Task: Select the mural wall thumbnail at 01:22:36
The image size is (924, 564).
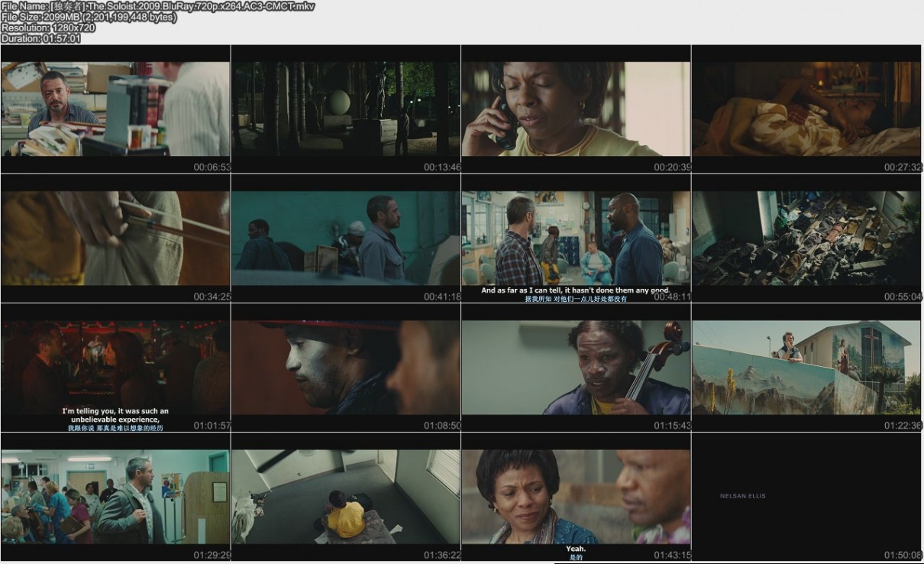Action: (807, 368)
